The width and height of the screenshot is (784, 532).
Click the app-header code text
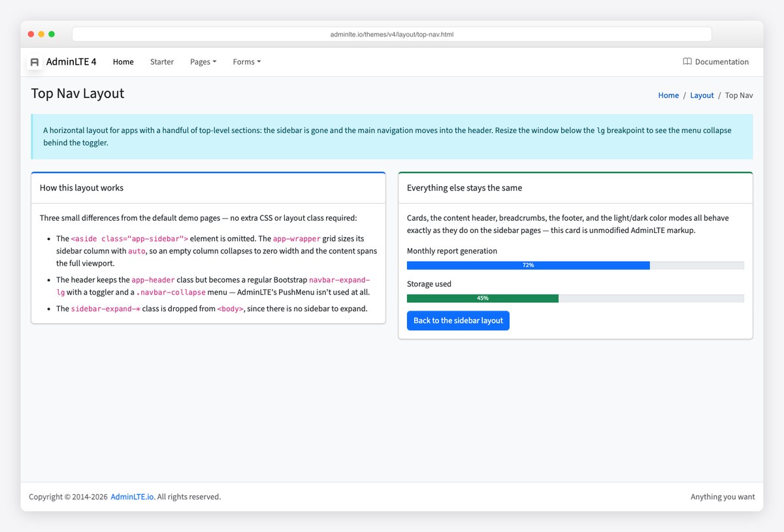153,280
